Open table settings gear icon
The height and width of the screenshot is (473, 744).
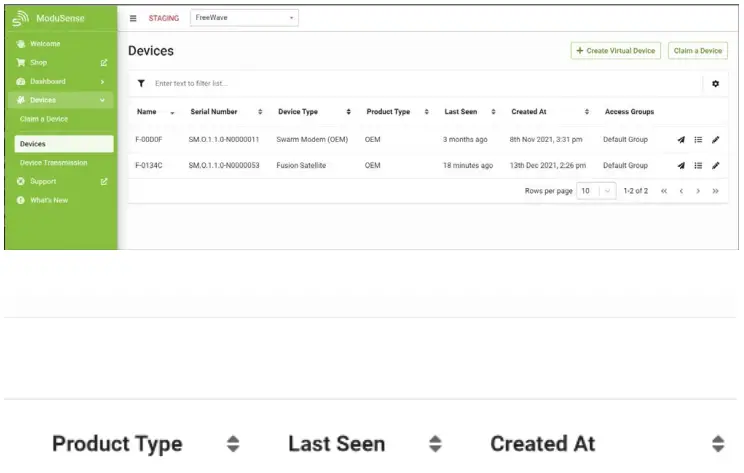(x=715, y=83)
